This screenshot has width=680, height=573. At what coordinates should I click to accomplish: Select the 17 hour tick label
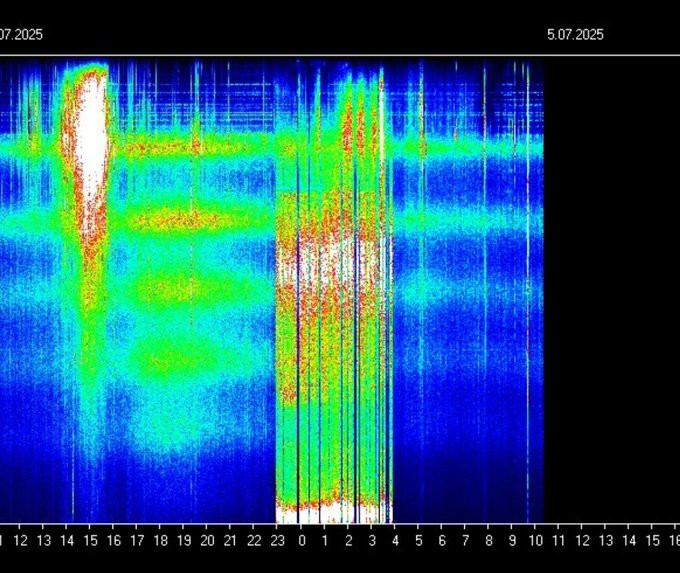click(137, 541)
